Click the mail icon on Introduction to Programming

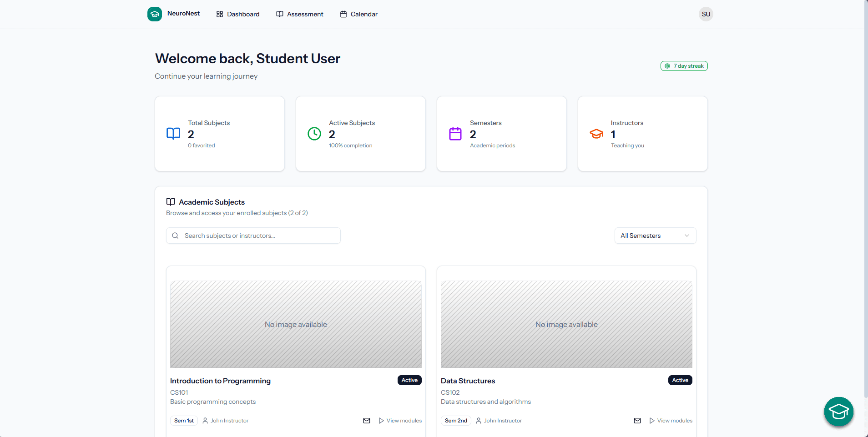[x=366, y=421]
